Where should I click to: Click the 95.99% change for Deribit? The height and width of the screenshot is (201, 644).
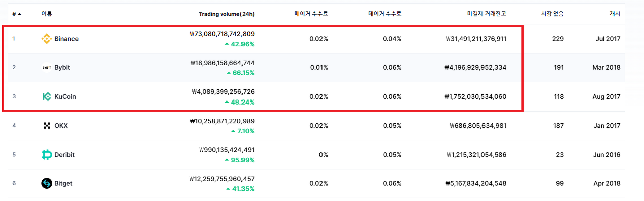[x=240, y=160]
